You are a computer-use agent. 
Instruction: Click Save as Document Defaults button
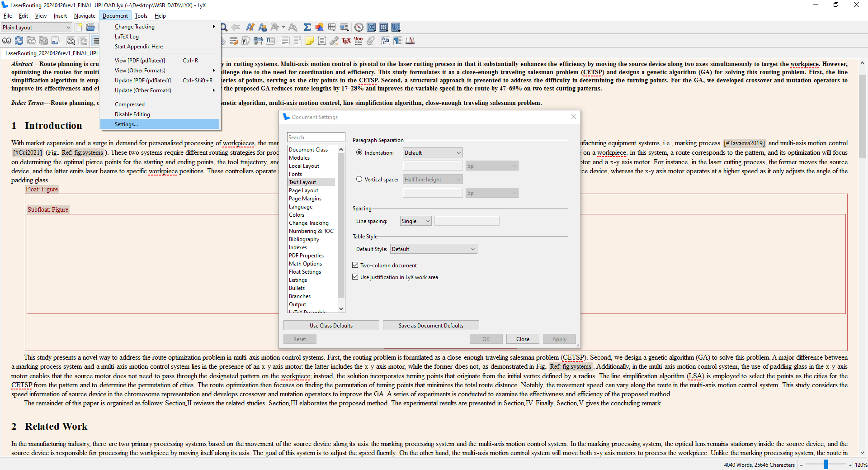pos(431,325)
